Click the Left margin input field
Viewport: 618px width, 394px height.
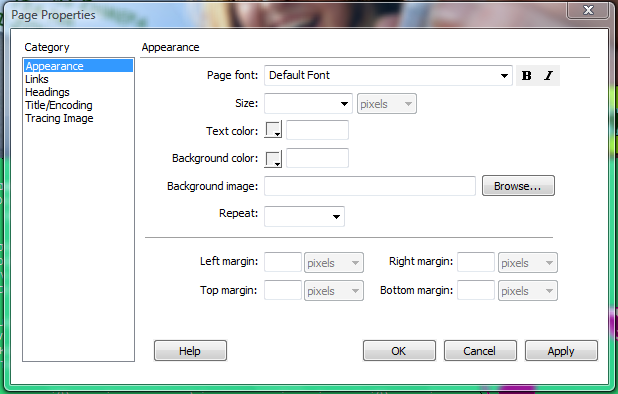pos(283,262)
